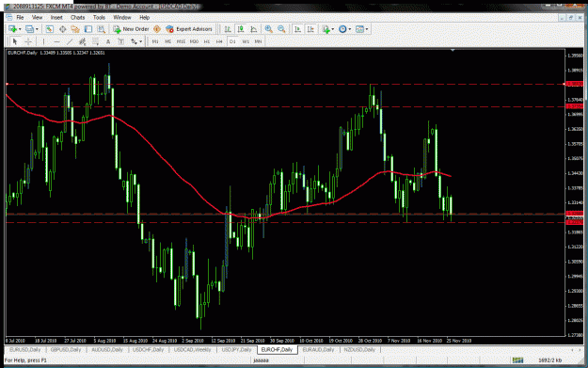588x368 pixels.
Task: Open MetaEditor from the toolbar
Action: pyautogui.click(x=157, y=29)
